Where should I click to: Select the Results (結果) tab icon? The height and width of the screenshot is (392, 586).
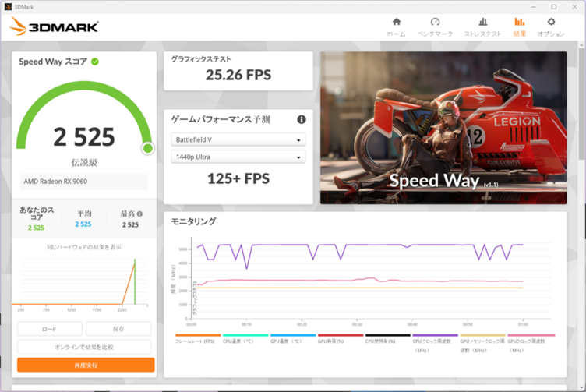(x=519, y=26)
